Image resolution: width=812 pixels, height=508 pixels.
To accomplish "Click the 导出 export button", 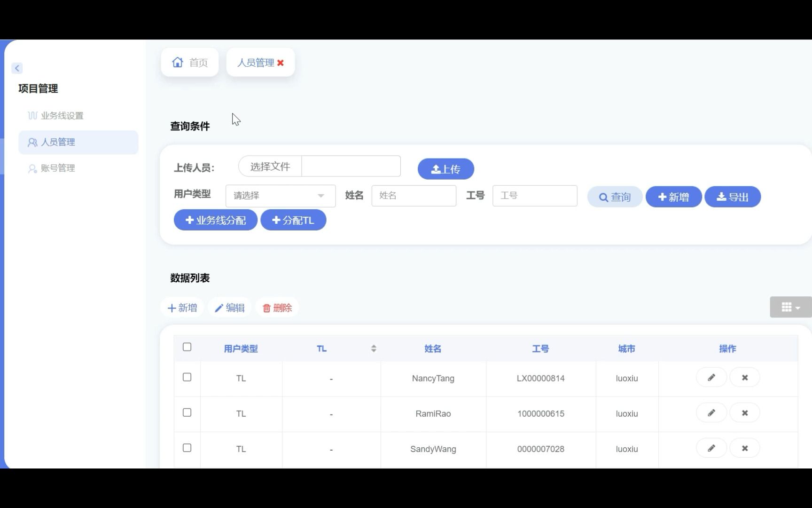I will (732, 197).
